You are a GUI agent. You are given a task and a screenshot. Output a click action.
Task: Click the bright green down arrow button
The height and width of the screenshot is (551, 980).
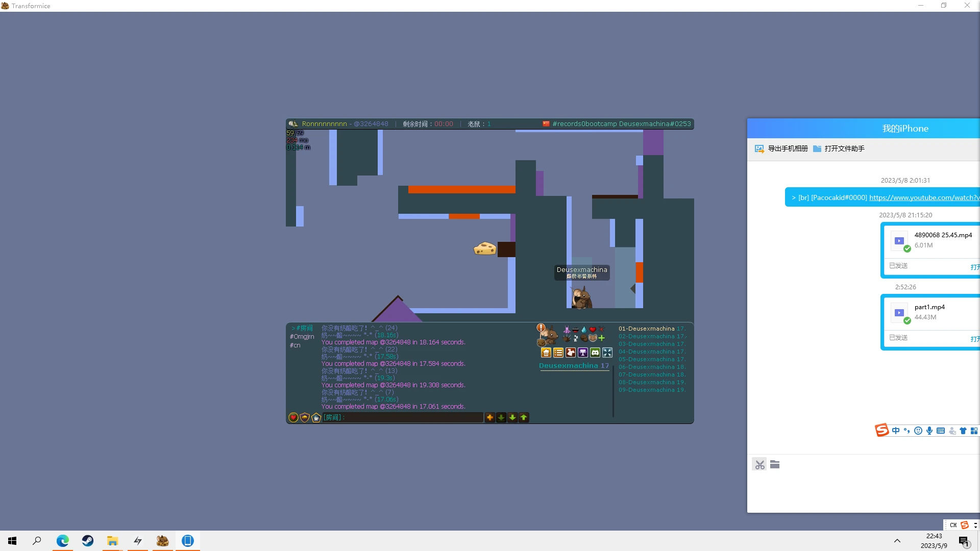pyautogui.click(x=512, y=418)
